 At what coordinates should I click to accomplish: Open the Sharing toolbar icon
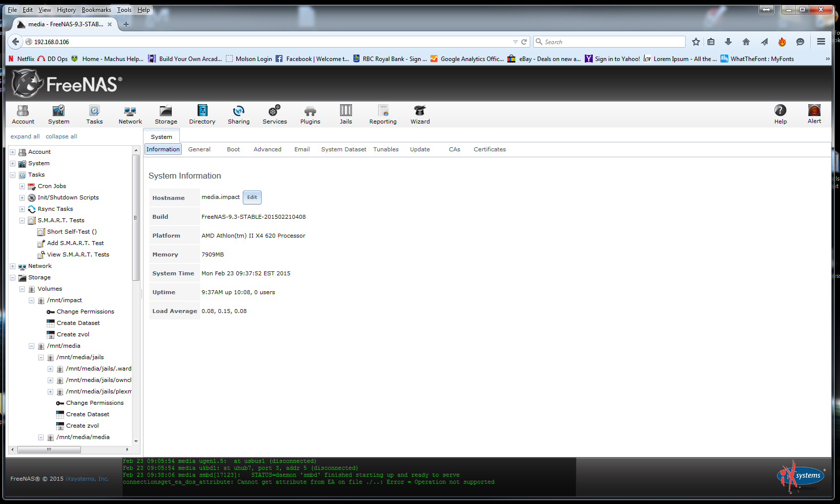click(x=239, y=115)
